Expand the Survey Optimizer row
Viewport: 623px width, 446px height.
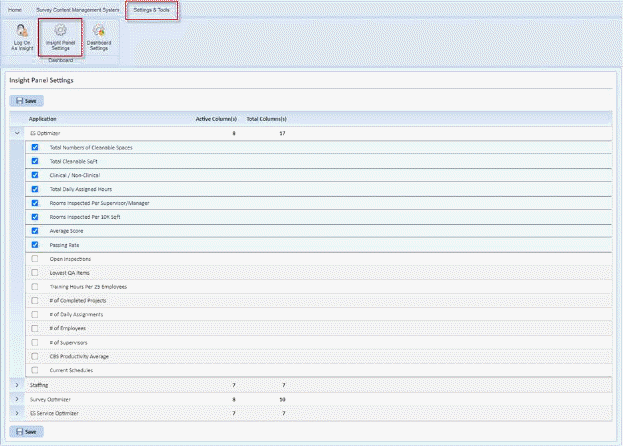[x=17, y=398]
